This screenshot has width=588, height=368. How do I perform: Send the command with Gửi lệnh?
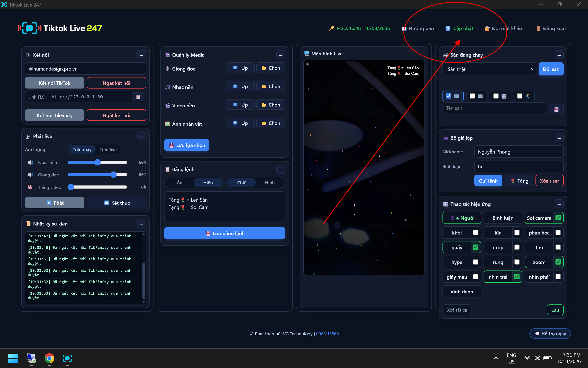pyautogui.click(x=488, y=181)
